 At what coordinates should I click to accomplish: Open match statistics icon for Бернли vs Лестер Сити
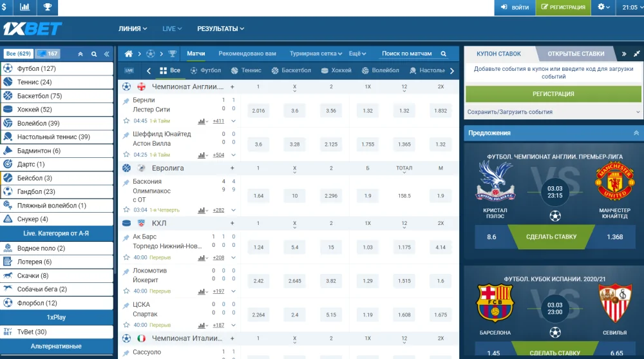pyautogui.click(x=202, y=121)
